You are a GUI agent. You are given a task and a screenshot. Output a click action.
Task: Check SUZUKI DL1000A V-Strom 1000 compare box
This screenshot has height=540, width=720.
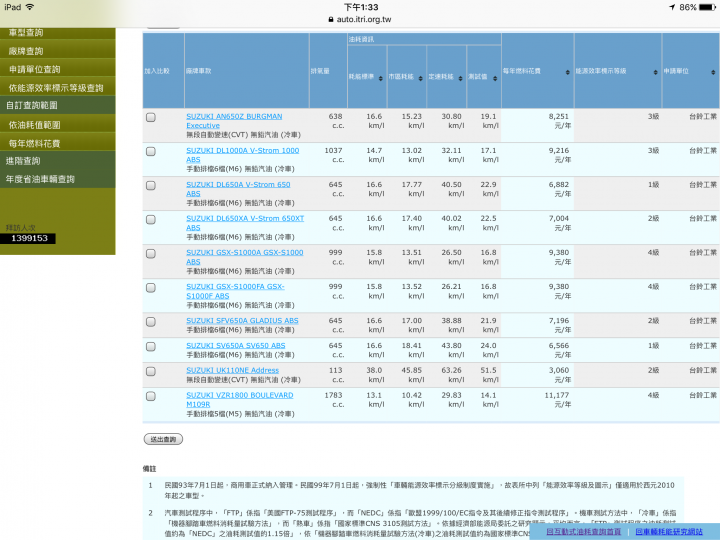(151, 152)
